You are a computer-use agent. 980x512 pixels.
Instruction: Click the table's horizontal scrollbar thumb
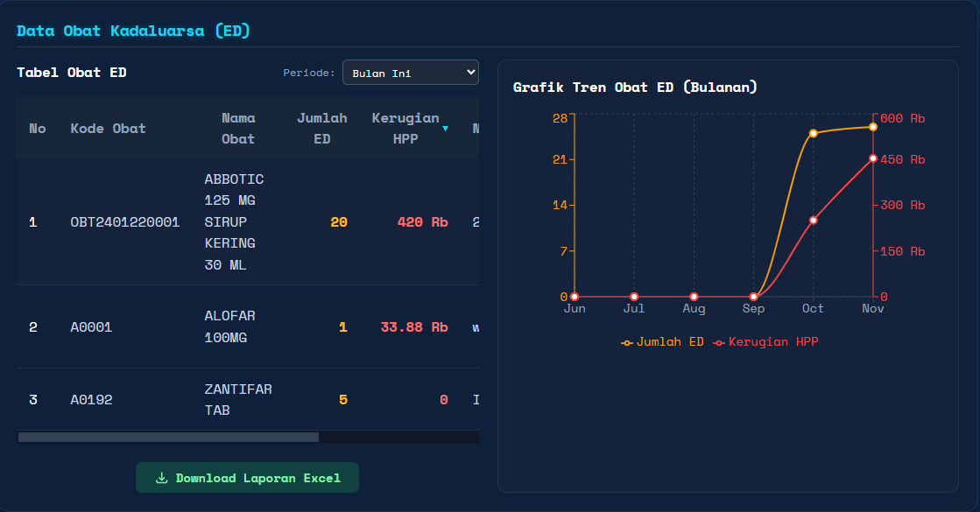tap(168, 437)
